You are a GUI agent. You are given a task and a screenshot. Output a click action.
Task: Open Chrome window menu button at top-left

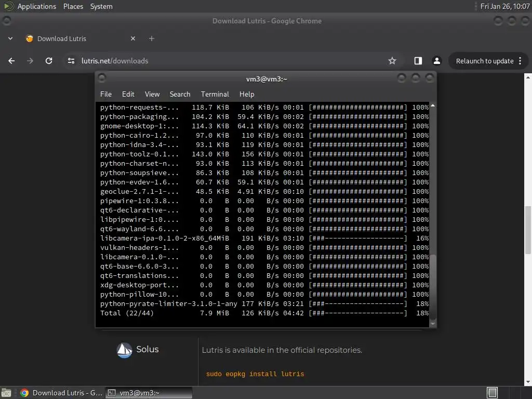(6, 21)
